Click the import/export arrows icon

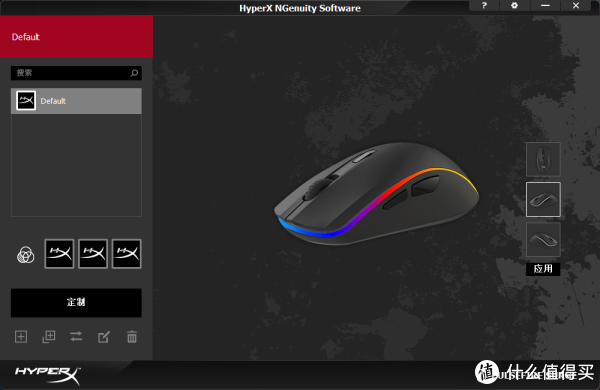[x=76, y=337]
